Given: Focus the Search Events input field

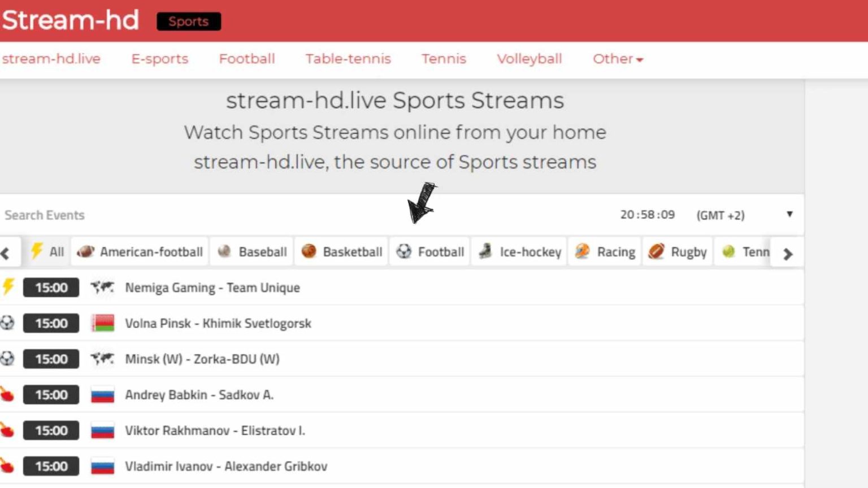Looking at the screenshot, I should (x=170, y=215).
